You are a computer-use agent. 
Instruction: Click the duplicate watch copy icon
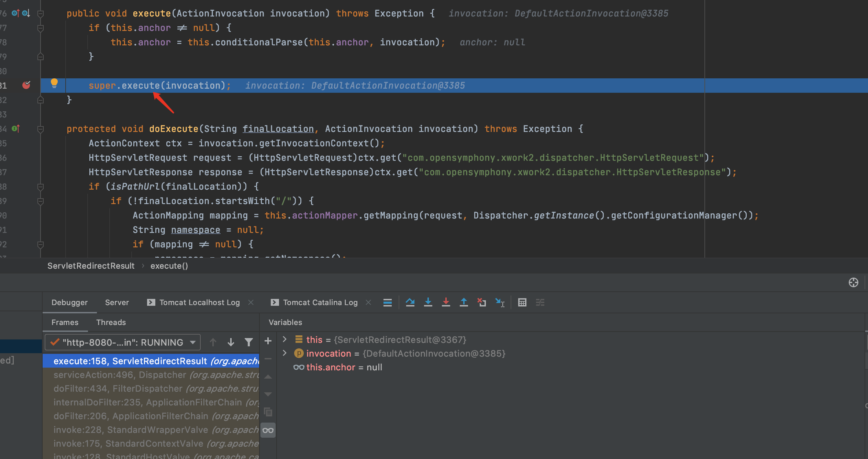(268, 412)
